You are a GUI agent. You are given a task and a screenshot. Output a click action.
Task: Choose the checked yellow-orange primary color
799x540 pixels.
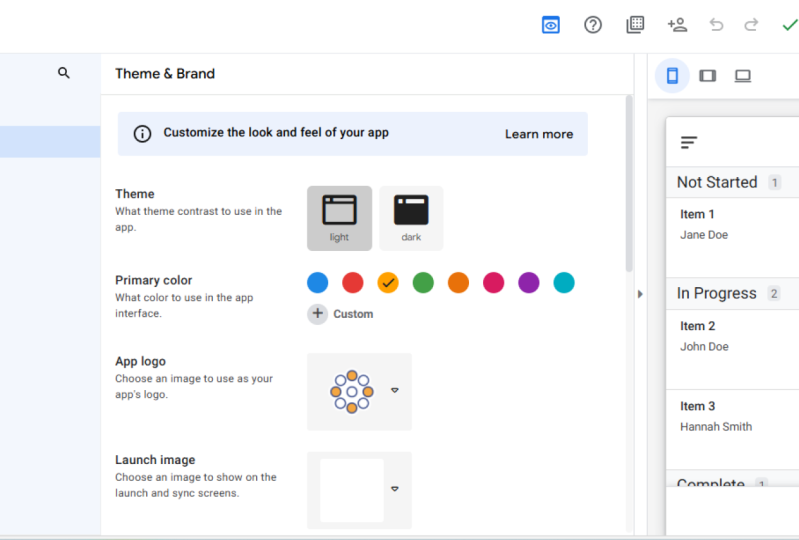[388, 283]
